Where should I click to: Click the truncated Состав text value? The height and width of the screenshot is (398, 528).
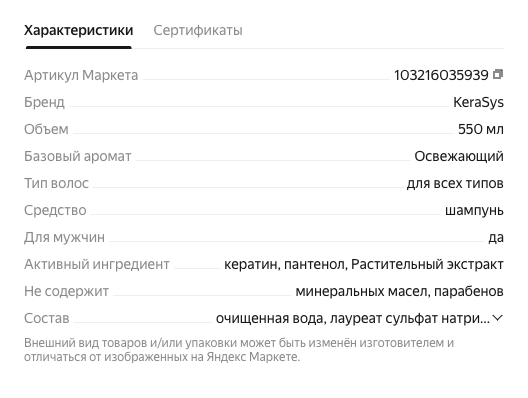pos(353,318)
